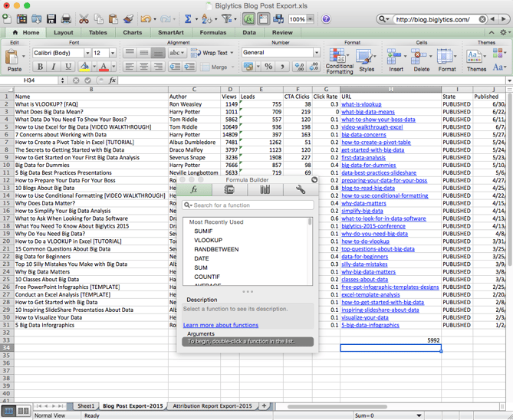Screen dimensions: 513x420
Task: Open the Scrapbook tab in Formula Builder
Action: (229, 189)
